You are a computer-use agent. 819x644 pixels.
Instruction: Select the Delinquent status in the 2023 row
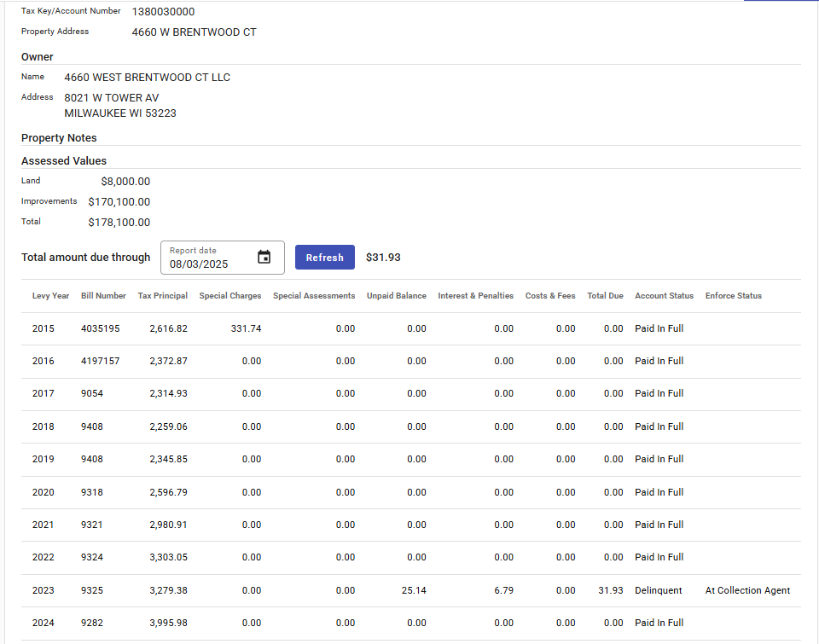658,590
